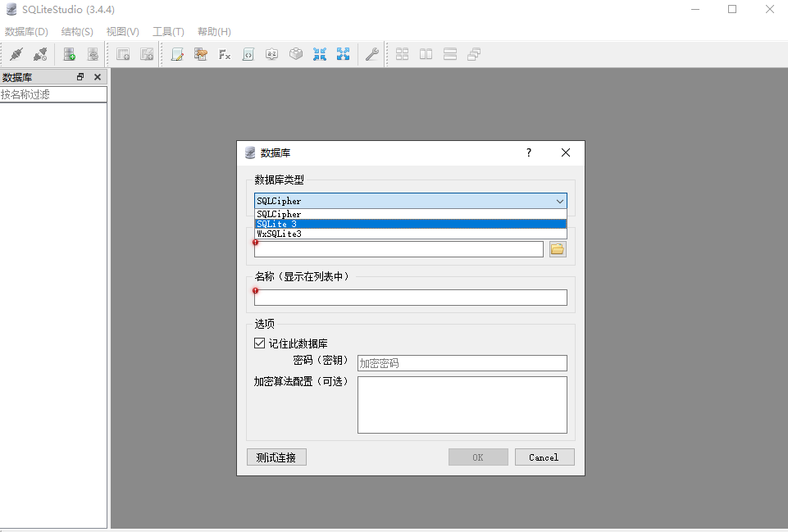Image resolution: width=788 pixels, height=532 pixels.
Task: Click the Connect to database plug icon
Action: 16,54
